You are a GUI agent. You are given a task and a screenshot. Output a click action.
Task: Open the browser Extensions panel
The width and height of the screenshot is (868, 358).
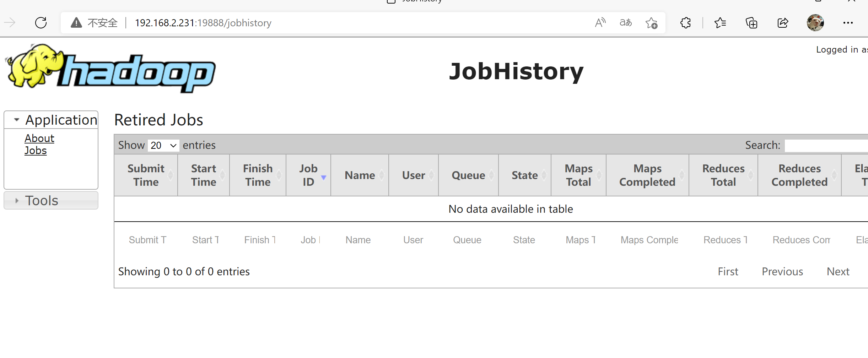pos(685,22)
